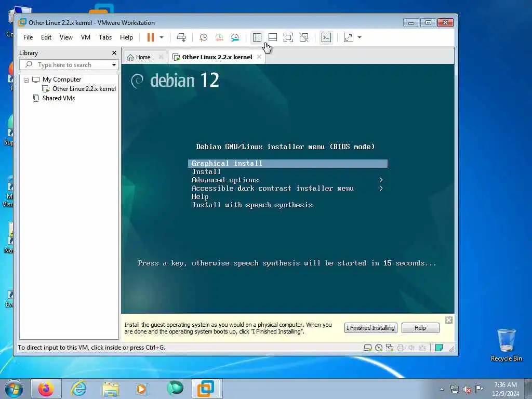Click the green message log icon

pyautogui.click(x=438, y=348)
